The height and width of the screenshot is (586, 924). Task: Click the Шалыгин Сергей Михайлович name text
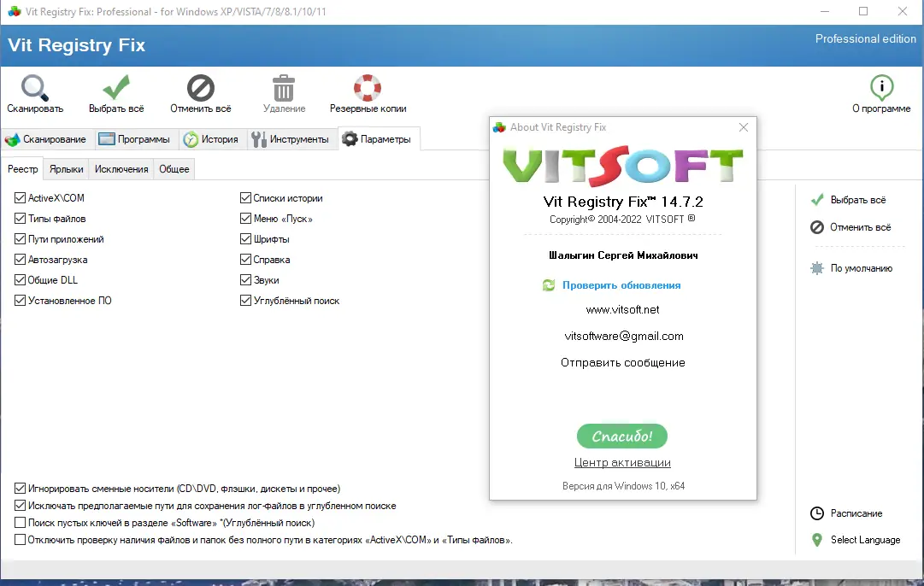click(623, 255)
